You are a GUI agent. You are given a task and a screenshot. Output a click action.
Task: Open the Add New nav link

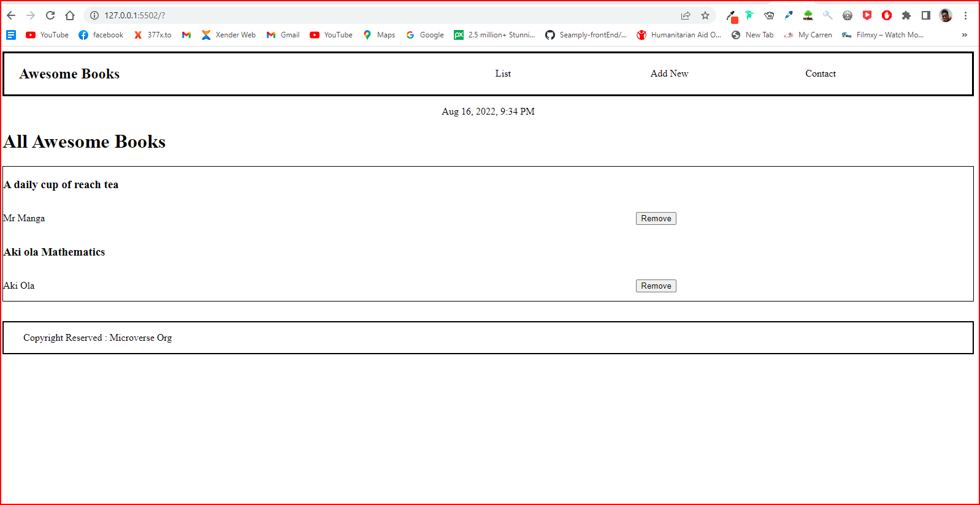pos(669,74)
